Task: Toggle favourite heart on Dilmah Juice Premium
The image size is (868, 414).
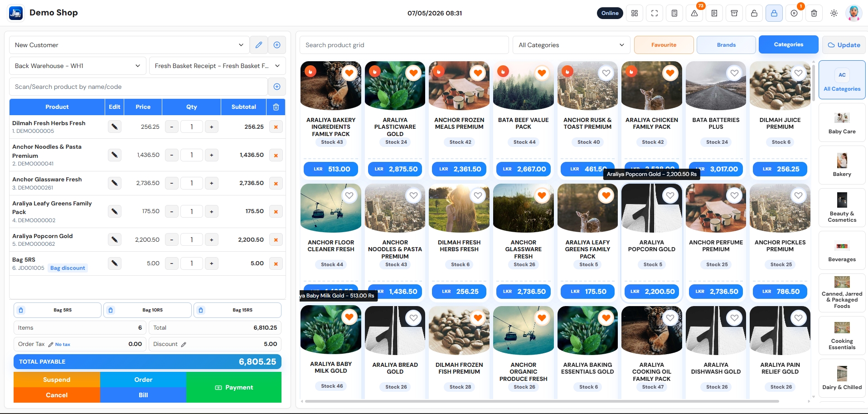Action: point(799,73)
